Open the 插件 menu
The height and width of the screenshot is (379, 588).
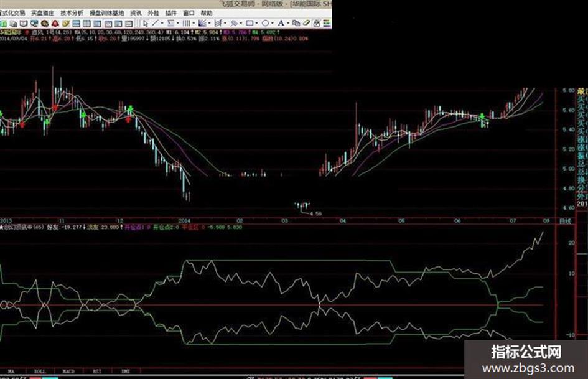[x=171, y=13]
